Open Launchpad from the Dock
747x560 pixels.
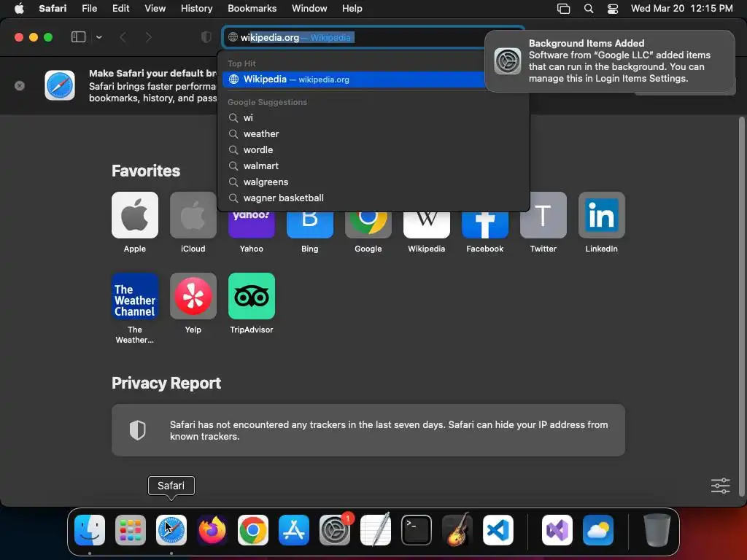pyautogui.click(x=130, y=530)
